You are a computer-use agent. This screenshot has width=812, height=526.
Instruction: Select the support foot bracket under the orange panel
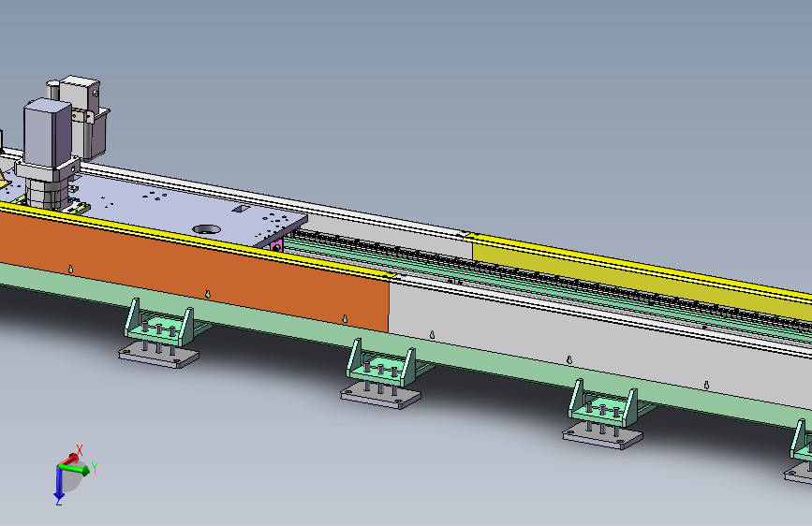pos(159,334)
